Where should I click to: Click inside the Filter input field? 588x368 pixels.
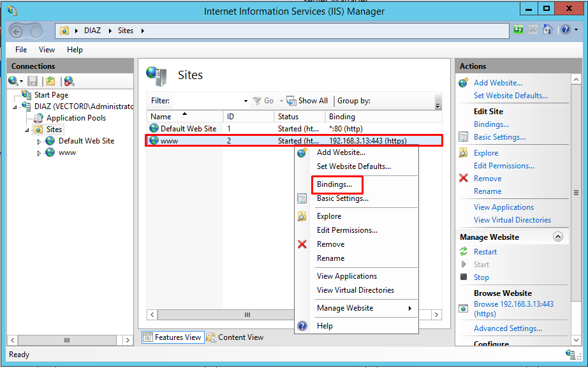coord(207,101)
